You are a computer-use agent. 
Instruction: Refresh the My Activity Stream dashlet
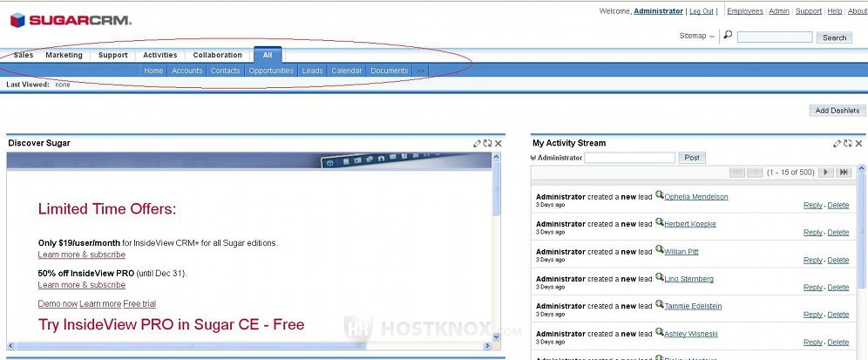(x=847, y=144)
